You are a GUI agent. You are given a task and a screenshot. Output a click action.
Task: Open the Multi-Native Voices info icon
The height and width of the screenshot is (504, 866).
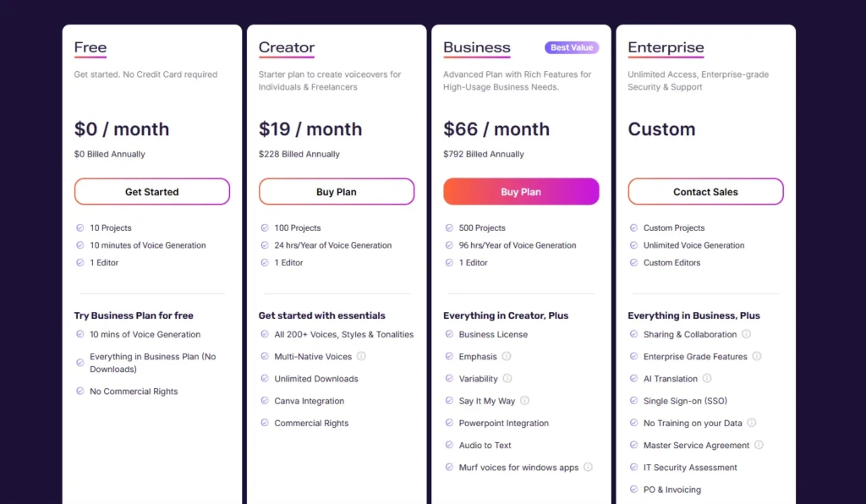[x=362, y=356]
